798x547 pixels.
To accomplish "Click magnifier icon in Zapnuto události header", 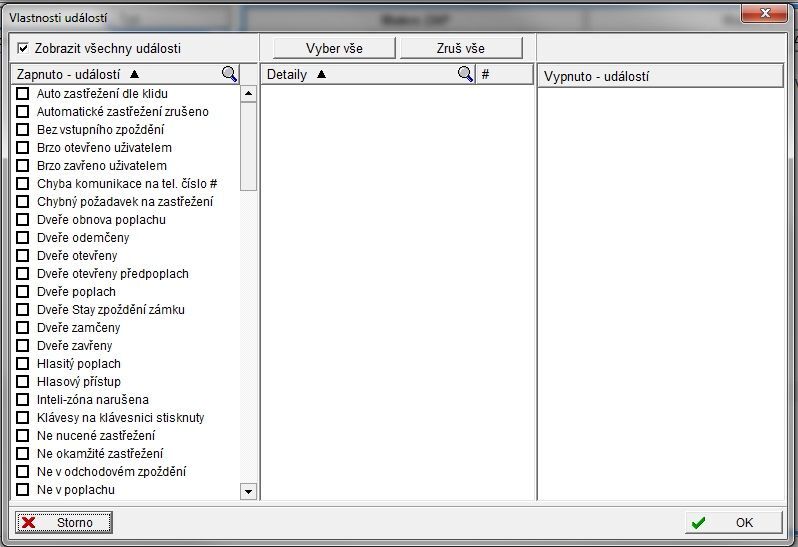I will [230, 74].
